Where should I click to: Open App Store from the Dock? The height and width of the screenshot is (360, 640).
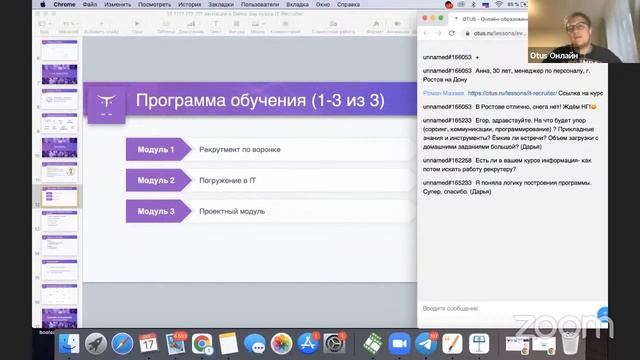(x=308, y=344)
